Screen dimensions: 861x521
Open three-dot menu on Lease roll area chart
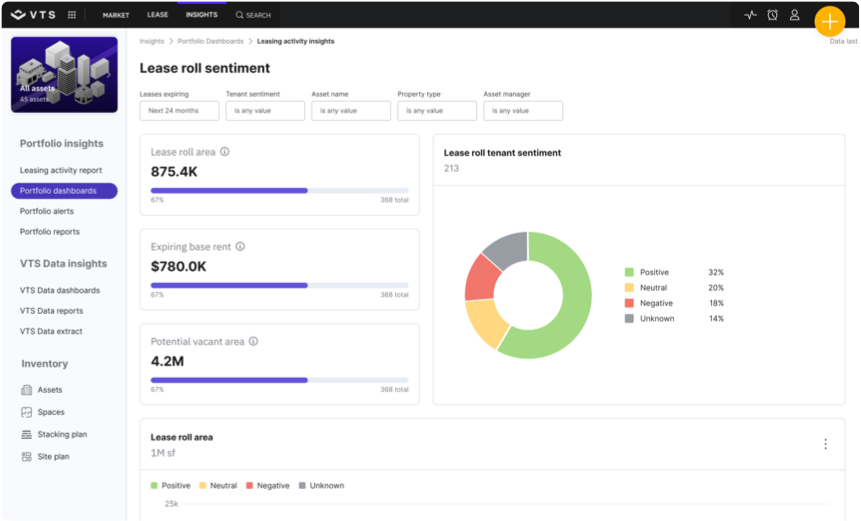825,444
